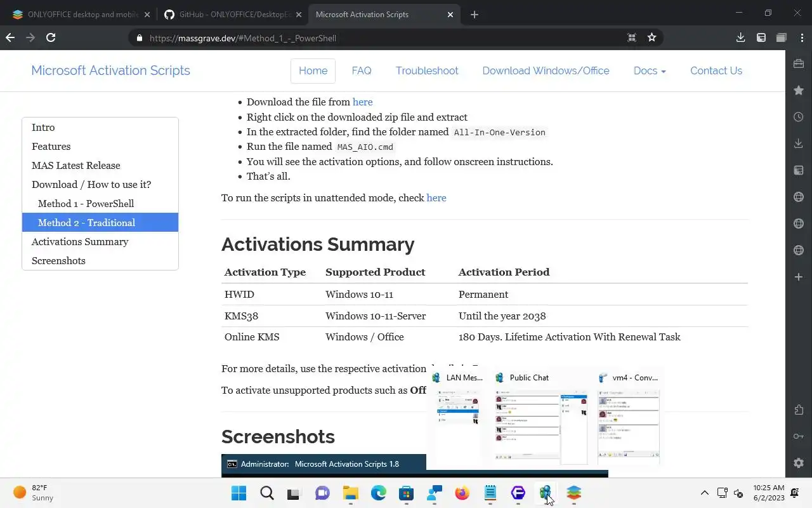812x508 pixels.
Task: Open the LAN Messenger window thumbnail
Action: (x=458, y=417)
